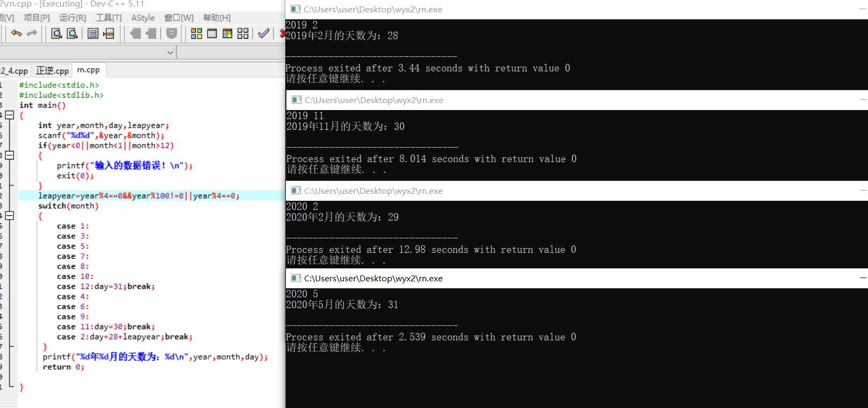
Task: Click the purple checkmark Debug icon
Action: click(263, 33)
